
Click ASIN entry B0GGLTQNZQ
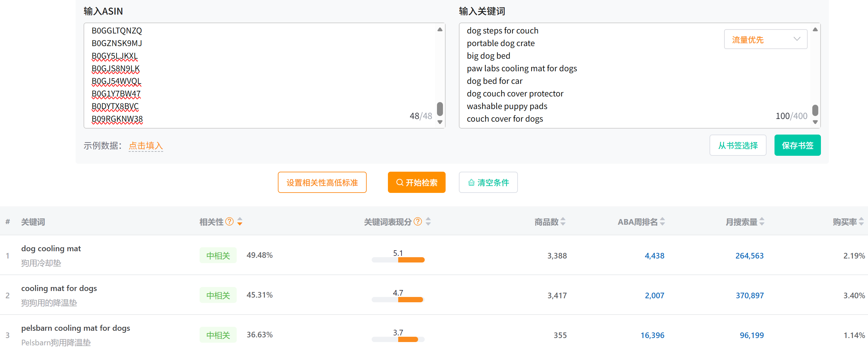pyautogui.click(x=117, y=30)
